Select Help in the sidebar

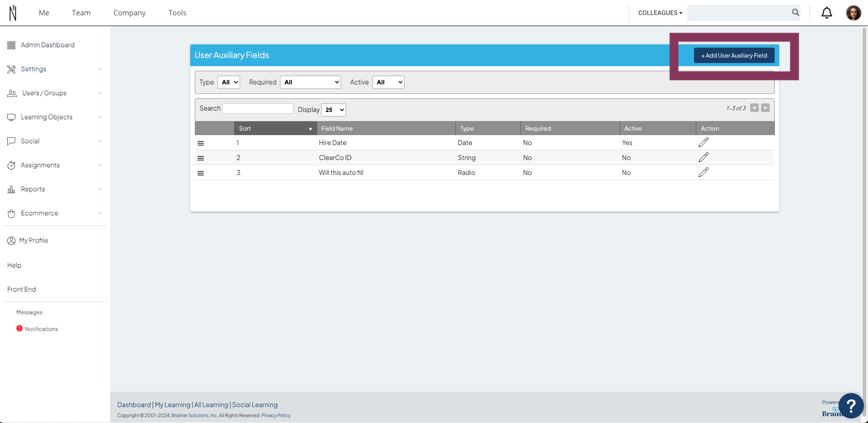coord(14,265)
